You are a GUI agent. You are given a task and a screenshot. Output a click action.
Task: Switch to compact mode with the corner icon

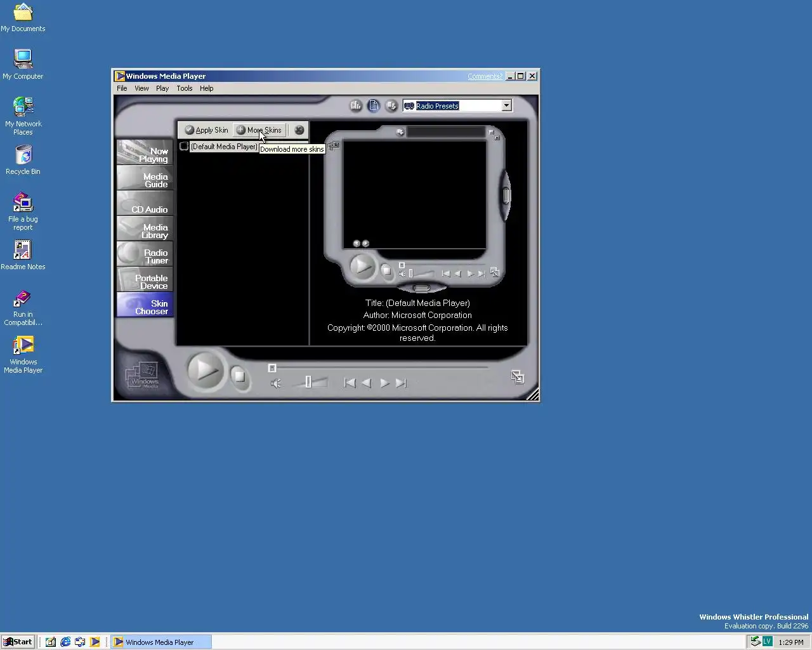tap(518, 377)
